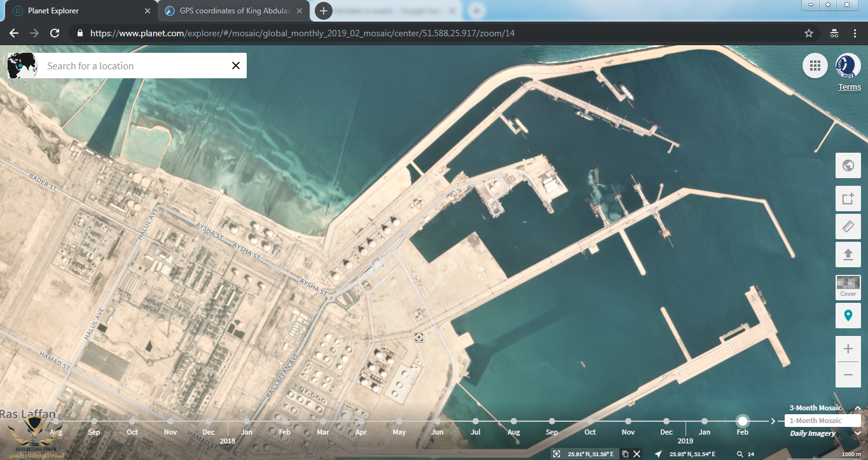This screenshot has width=868, height=460.
Task: Open the apps grid menu
Action: click(815, 66)
